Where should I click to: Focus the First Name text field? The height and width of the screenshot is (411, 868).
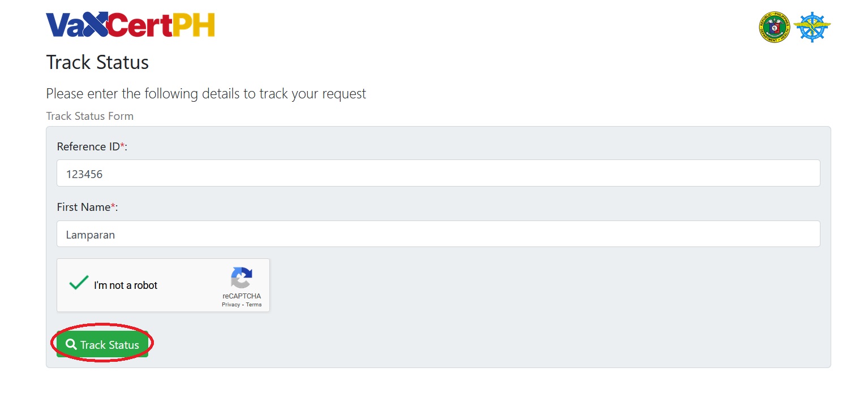[x=438, y=234]
